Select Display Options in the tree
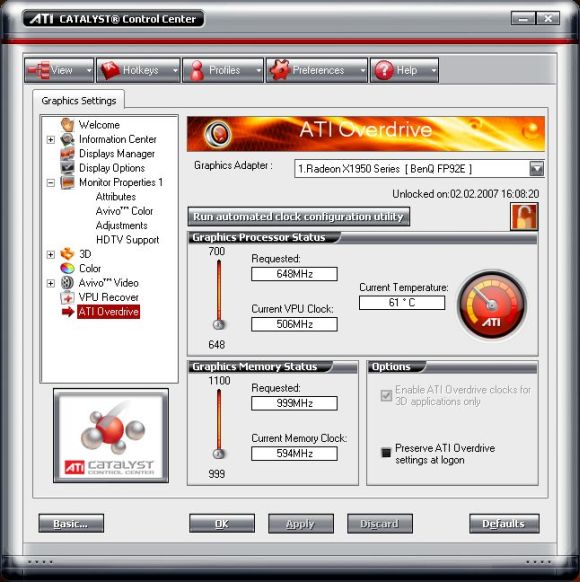This screenshot has height=582, width=580. point(112,168)
